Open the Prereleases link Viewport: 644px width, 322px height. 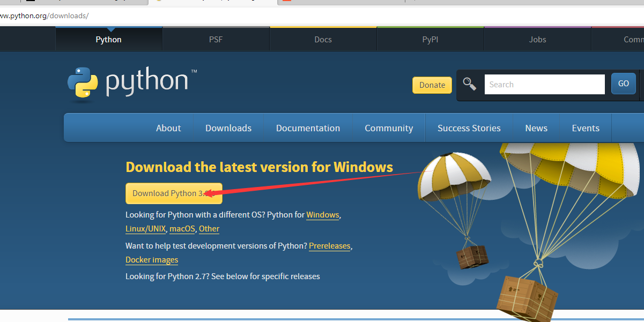(329, 246)
